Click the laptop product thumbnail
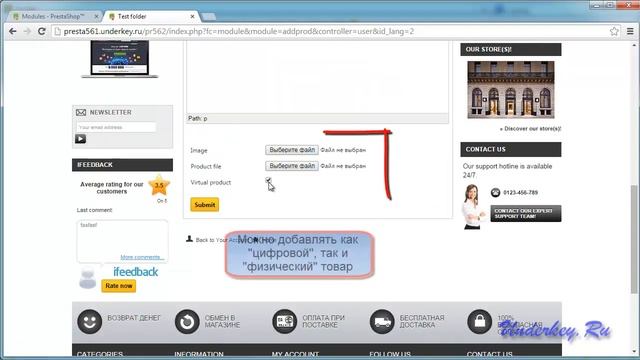This screenshot has width=640, height=360. (120, 59)
